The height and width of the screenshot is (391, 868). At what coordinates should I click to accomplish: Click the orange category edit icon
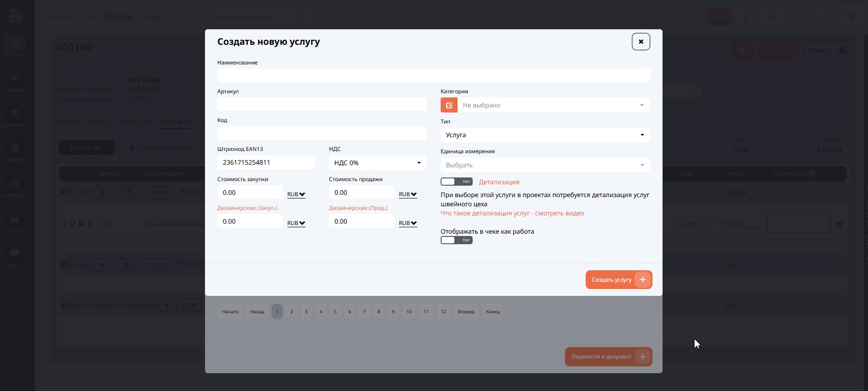(449, 105)
